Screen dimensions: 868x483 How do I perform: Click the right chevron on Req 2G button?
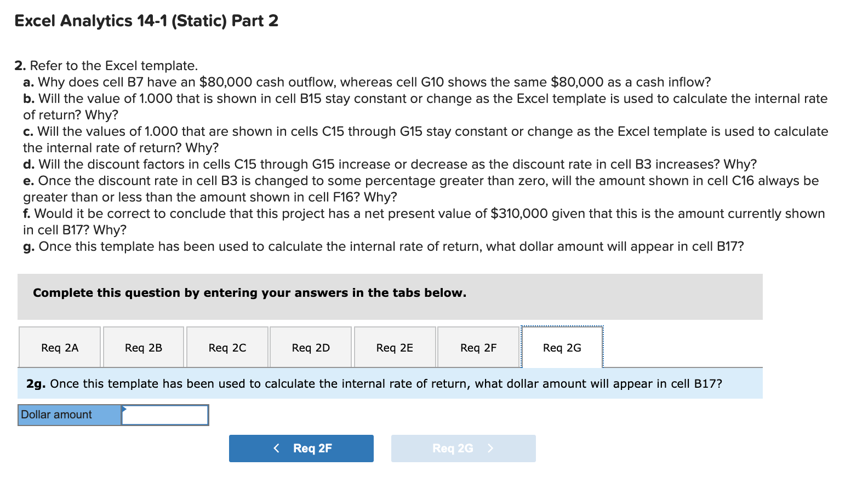(489, 448)
